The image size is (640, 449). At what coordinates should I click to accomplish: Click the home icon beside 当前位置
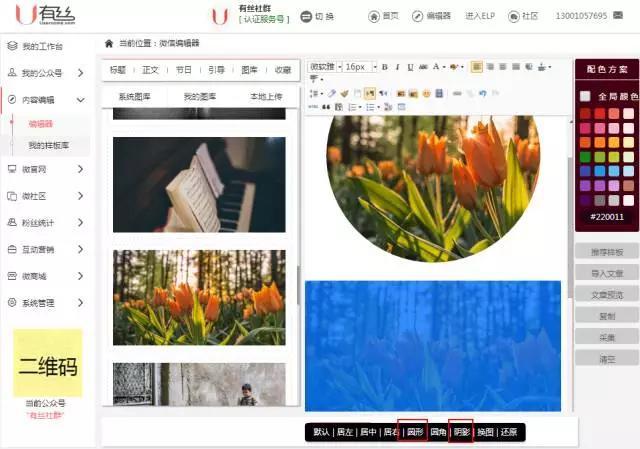pyautogui.click(x=109, y=43)
